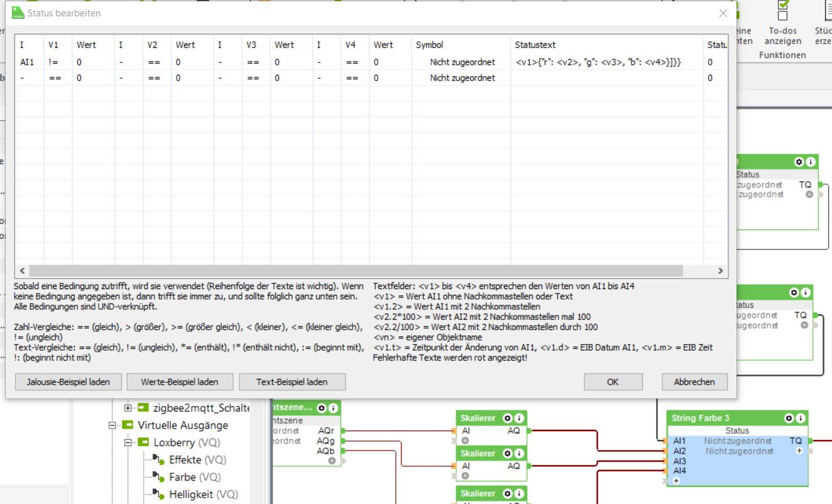This screenshot has height=504, width=832.
Task: Click the plus icon on the middle Skalierer block
Action: point(466,476)
